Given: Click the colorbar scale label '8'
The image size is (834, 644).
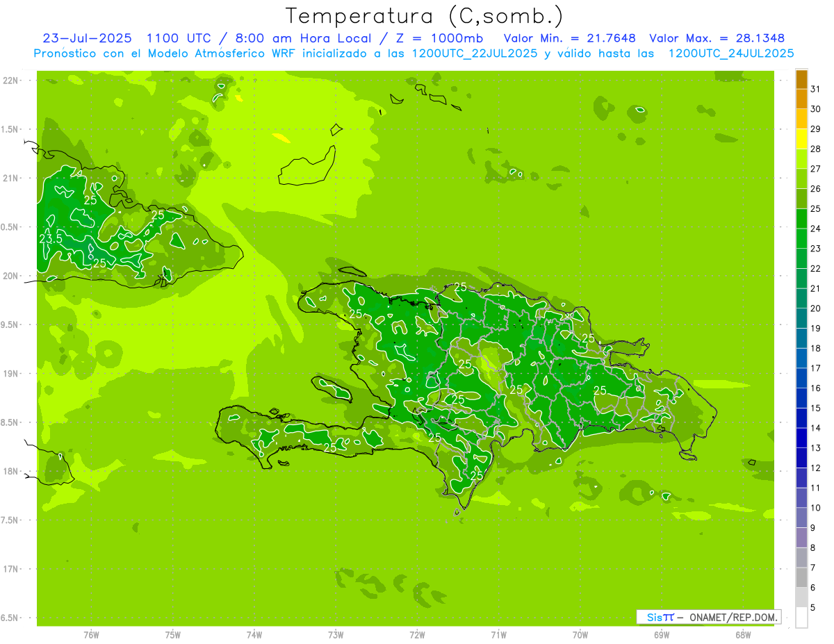Looking at the screenshot, I should [812, 548].
